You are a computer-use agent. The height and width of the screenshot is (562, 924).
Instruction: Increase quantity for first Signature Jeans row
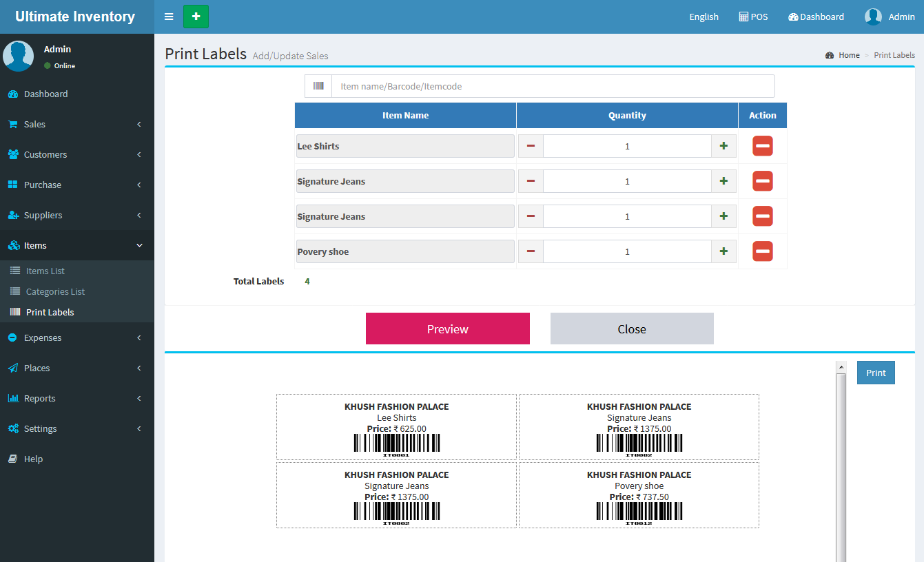(x=723, y=181)
